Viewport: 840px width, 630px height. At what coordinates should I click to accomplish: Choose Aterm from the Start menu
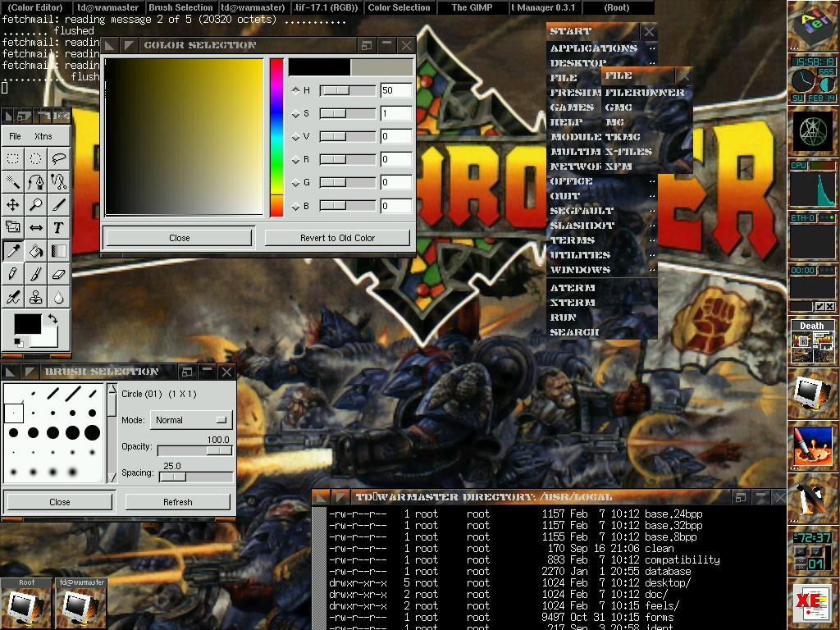pos(573,288)
